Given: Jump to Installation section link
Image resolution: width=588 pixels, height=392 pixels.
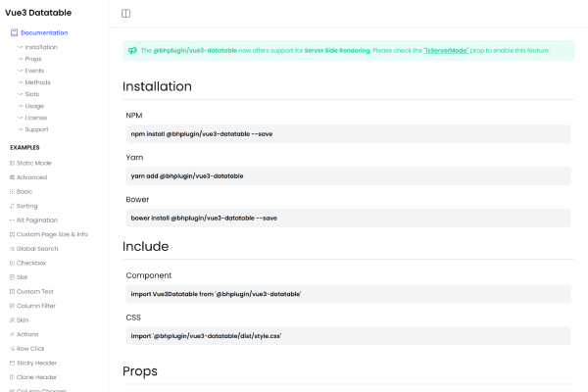Looking at the screenshot, I should point(41,47).
